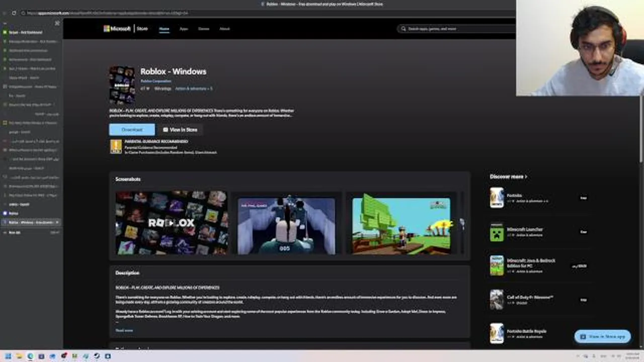
Task: Close the Roblox - Windows sidebar tab
Action: (57, 222)
